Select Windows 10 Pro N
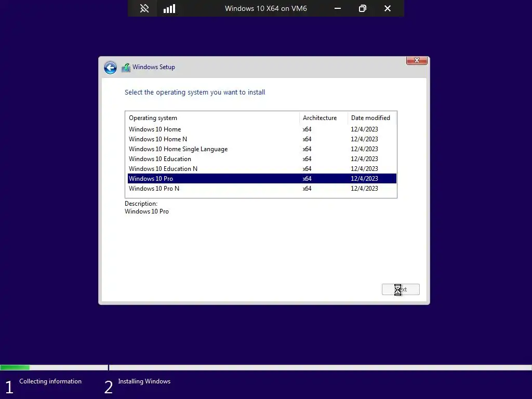The image size is (532, 399). (262, 188)
